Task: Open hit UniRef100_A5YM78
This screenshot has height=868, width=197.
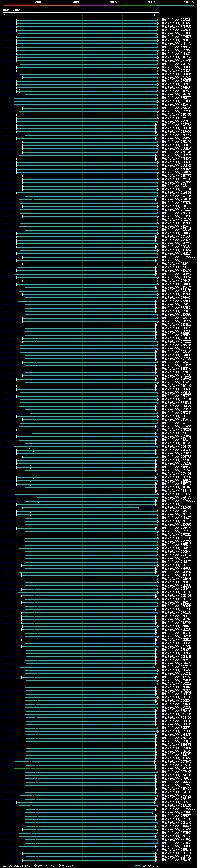Action: [x=176, y=37]
